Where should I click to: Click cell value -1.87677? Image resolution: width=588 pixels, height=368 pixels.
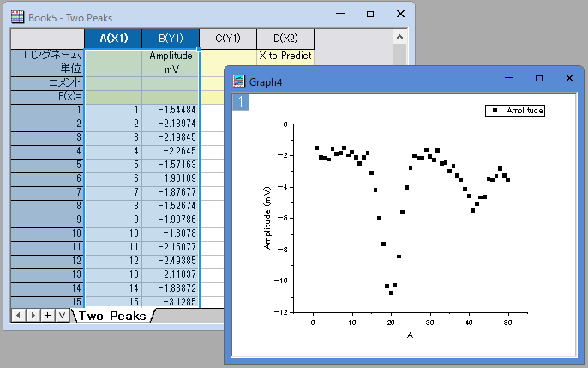tap(171, 193)
